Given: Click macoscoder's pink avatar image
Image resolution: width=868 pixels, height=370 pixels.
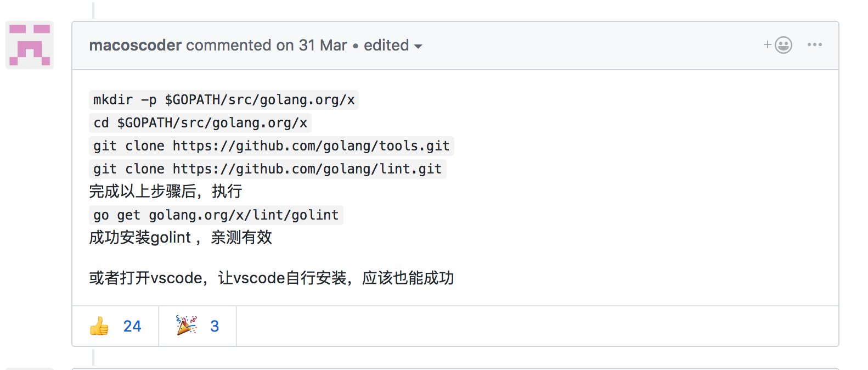Looking at the screenshot, I should [30, 45].
